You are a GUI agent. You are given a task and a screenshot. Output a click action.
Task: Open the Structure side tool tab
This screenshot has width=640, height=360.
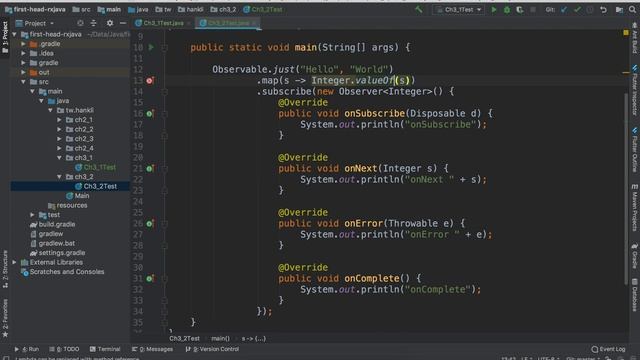click(x=5, y=269)
